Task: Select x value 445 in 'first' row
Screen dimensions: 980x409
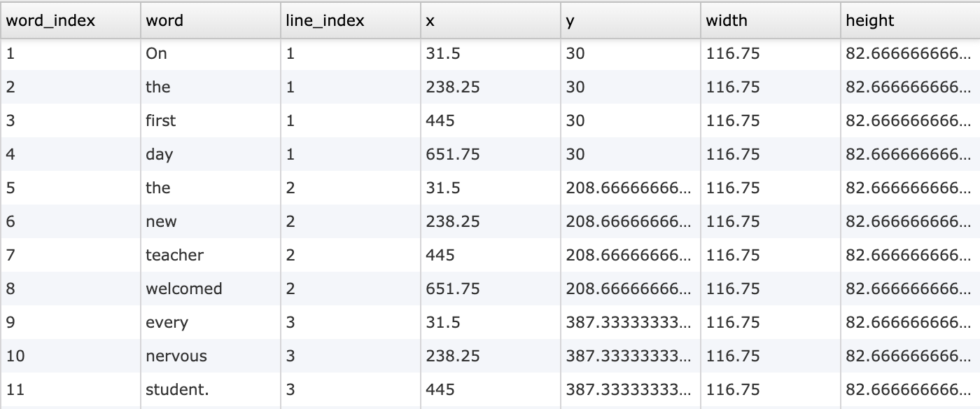Action: 490,120
